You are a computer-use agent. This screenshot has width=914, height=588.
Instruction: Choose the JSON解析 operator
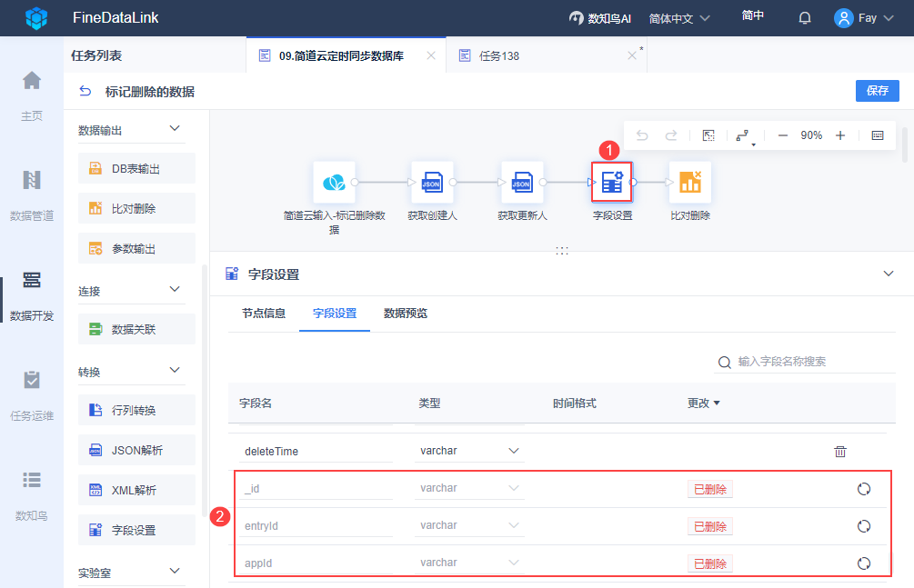click(x=137, y=450)
